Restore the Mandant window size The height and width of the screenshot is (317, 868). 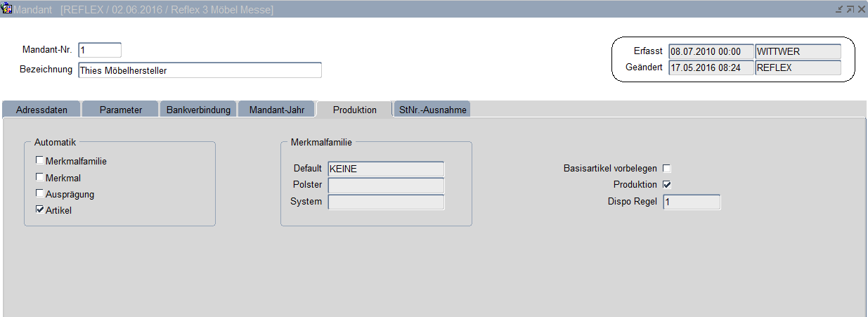(850, 9)
